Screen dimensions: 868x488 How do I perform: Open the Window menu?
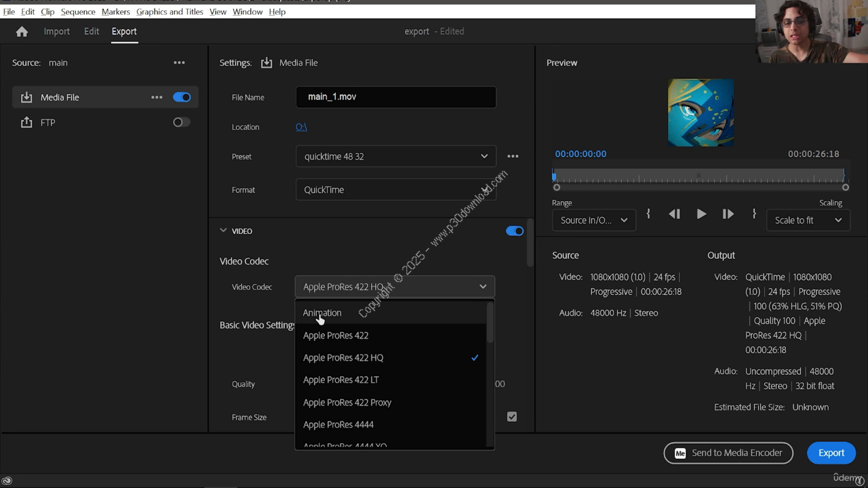248,12
